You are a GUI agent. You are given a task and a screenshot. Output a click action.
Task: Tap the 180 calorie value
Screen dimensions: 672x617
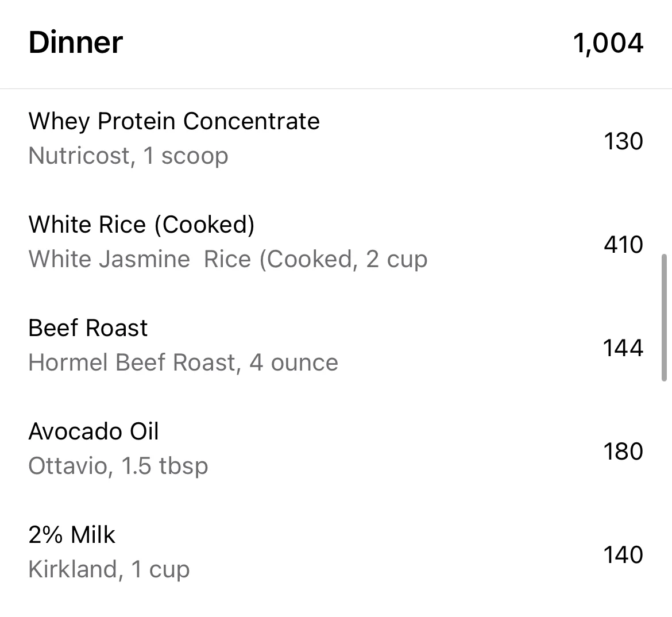(623, 451)
